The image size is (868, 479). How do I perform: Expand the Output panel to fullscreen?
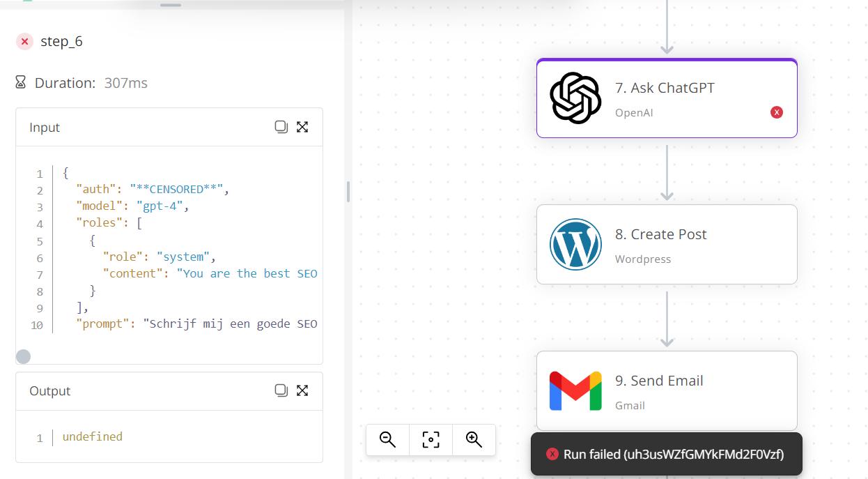click(302, 390)
